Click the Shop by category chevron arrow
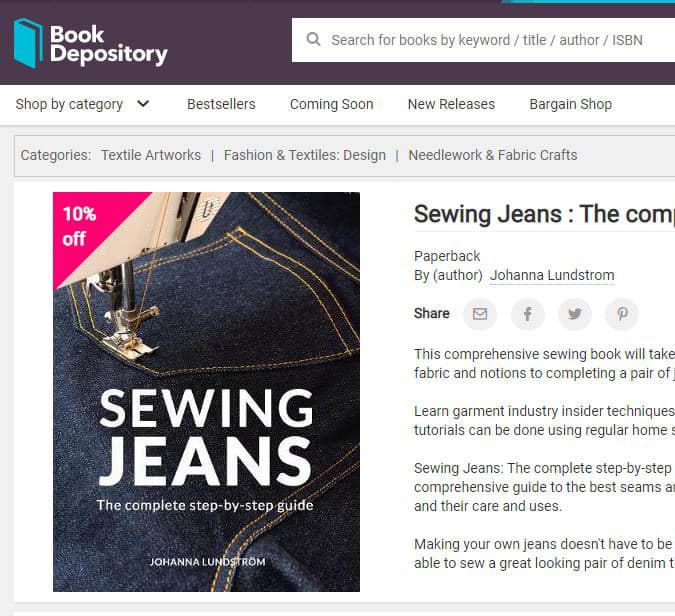Screen dimensions: 675x616 tap(143, 103)
